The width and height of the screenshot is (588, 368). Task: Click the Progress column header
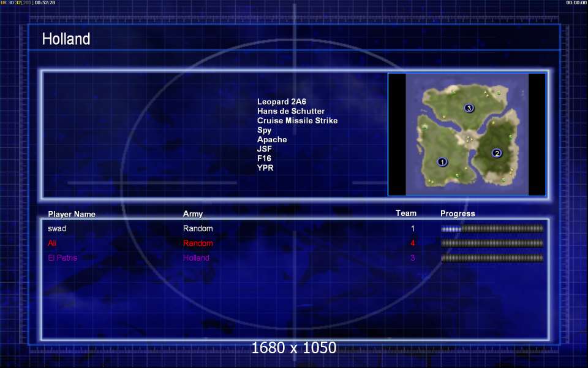[x=458, y=213]
